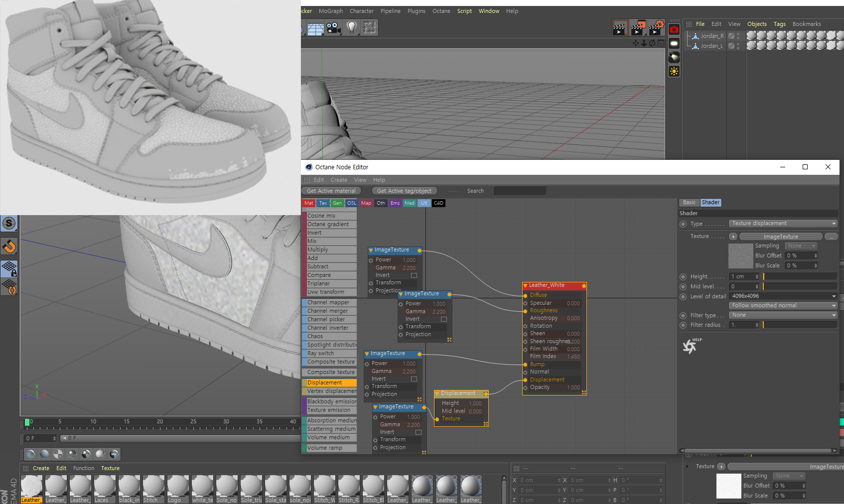Click the viewport rotate navigation icon
844x504 pixels.
click(652, 43)
